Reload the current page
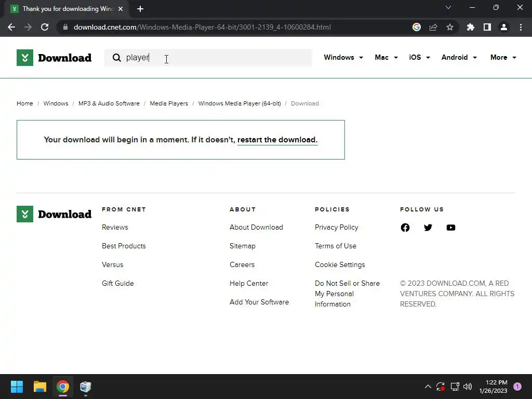 pyautogui.click(x=45, y=27)
